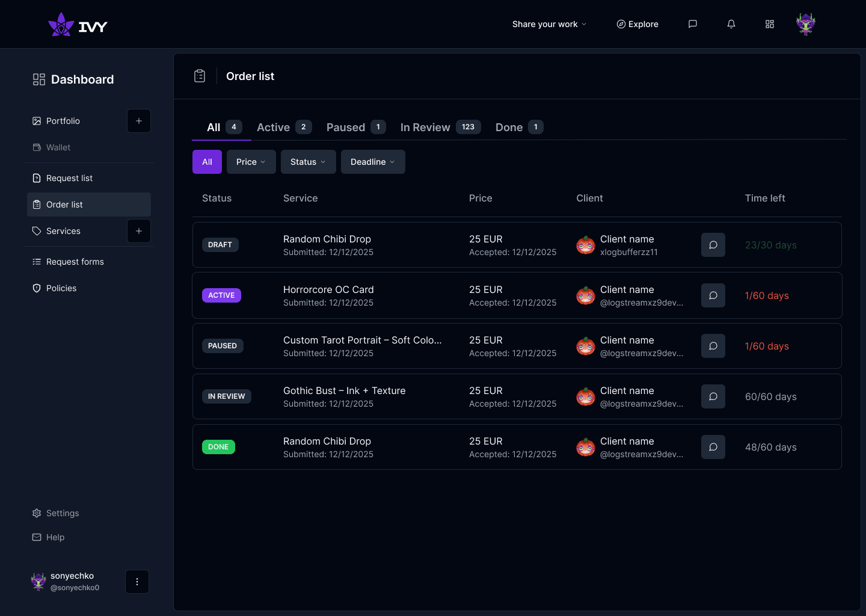The width and height of the screenshot is (866, 616).
Task: Click the sonyechko profile name in sidebar
Action: [72, 576]
